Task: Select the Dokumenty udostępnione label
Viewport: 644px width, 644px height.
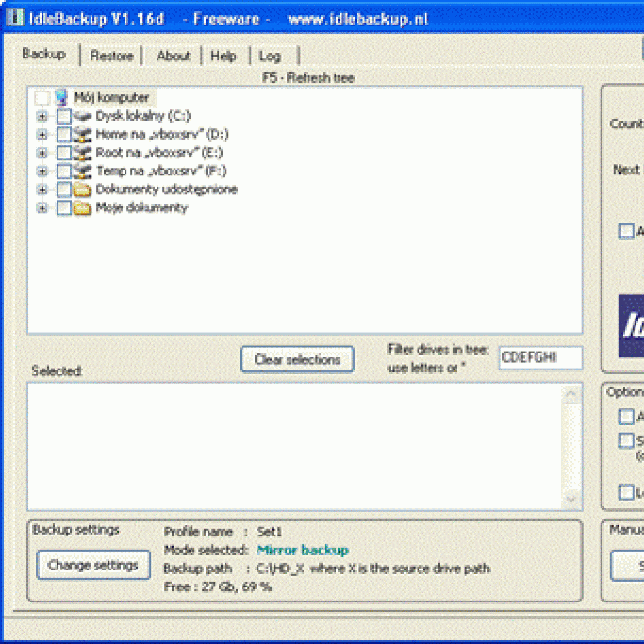Action: 167,189
